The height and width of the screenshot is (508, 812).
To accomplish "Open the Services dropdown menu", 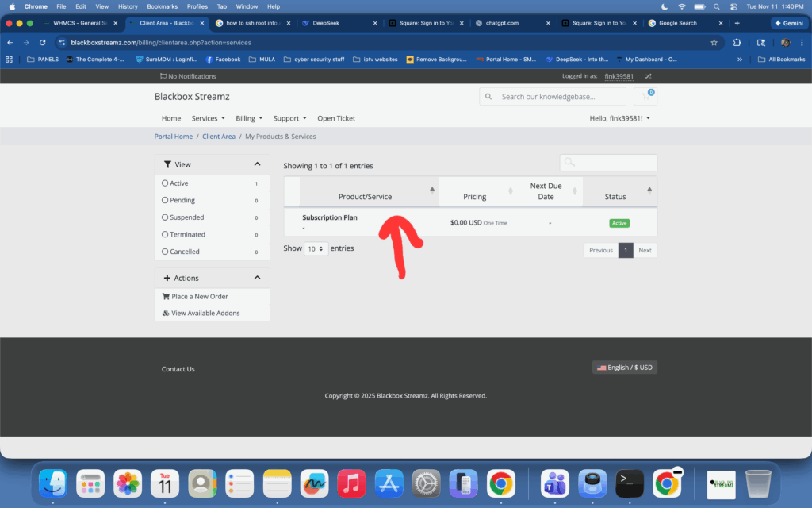I will 208,118.
